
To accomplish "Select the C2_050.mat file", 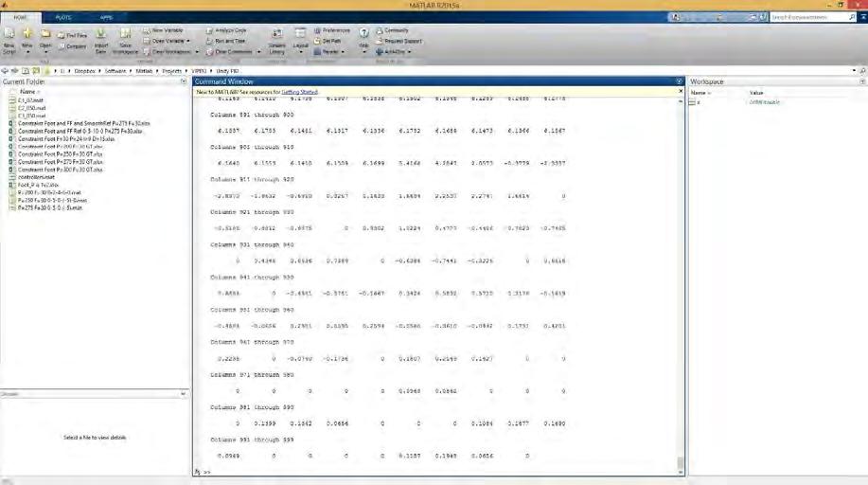I will (31, 108).
